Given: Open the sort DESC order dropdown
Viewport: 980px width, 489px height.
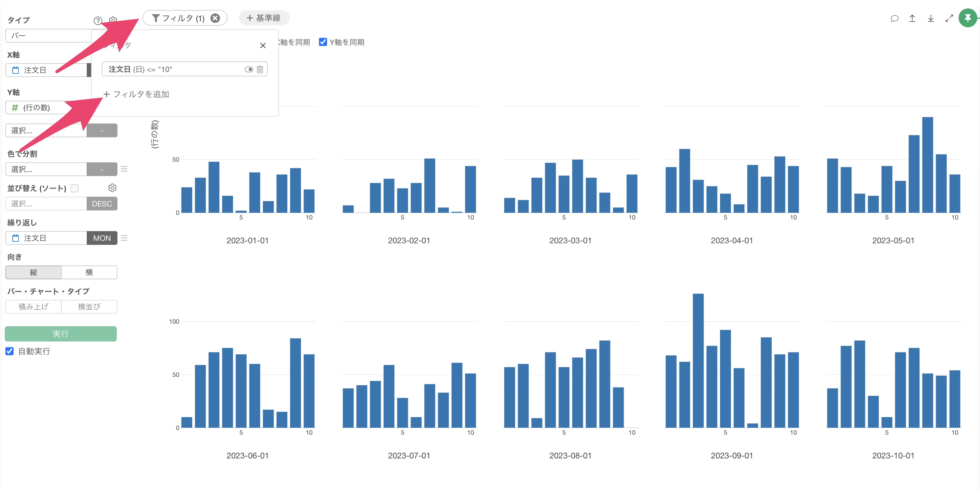Looking at the screenshot, I should [x=102, y=204].
